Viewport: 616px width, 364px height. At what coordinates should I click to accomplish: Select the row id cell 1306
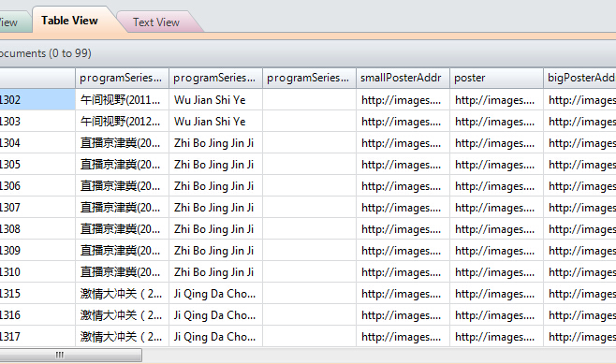click(37, 186)
